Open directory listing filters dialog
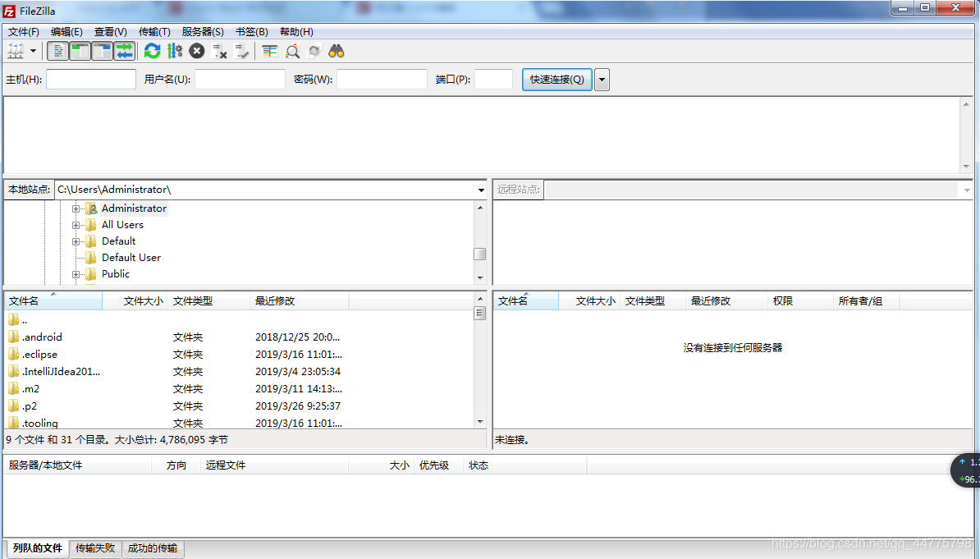This screenshot has height=559, width=980. tap(269, 51)
